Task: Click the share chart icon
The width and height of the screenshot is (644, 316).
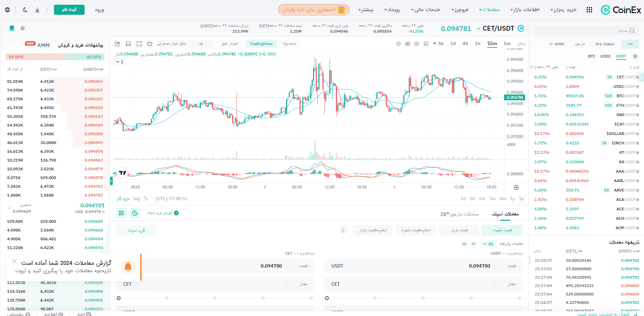Action: [x=117, y=44]
